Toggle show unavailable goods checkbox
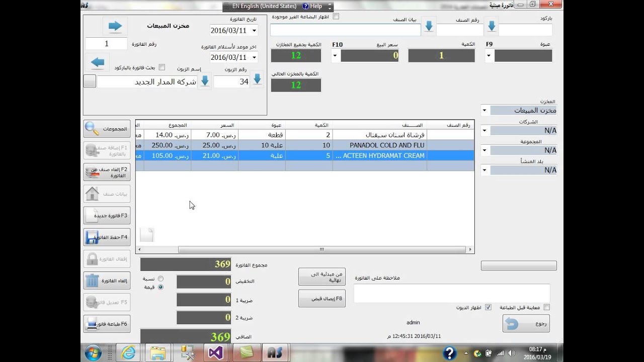 (x=336, y=16)
